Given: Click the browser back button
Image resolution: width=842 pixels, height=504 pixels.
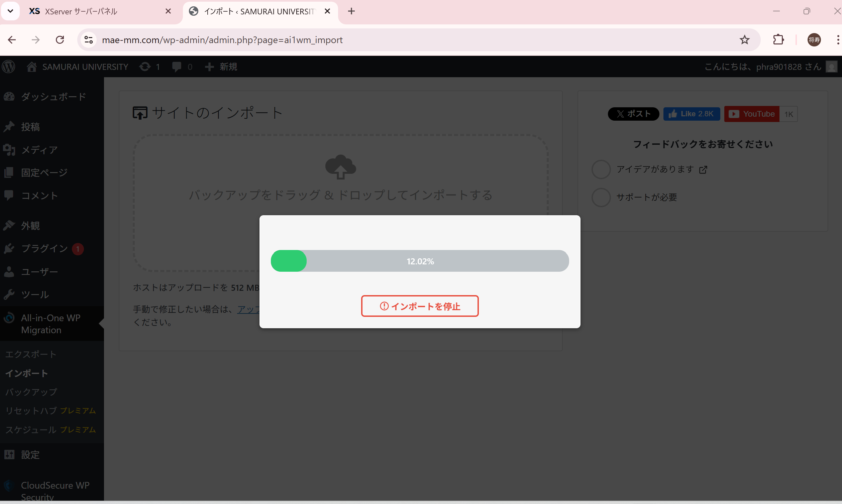Looking at the screenshot, I should click(12, 40).
